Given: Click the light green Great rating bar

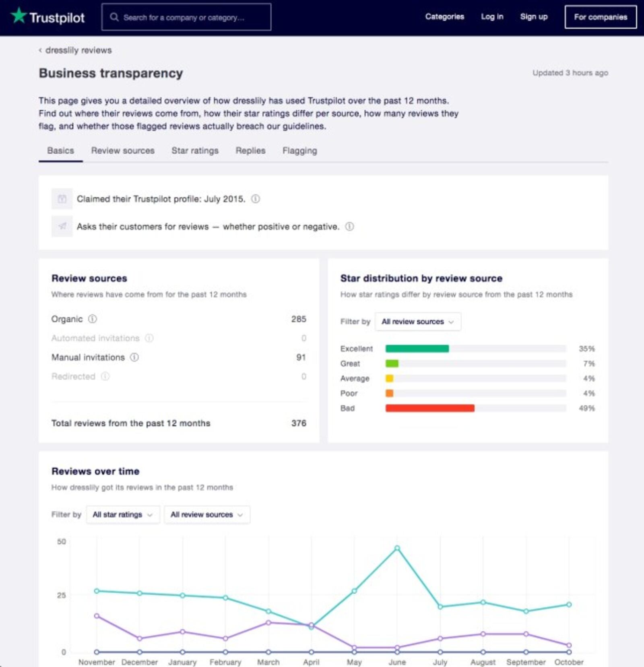Looking at the screenshot, I should (392, 363).
